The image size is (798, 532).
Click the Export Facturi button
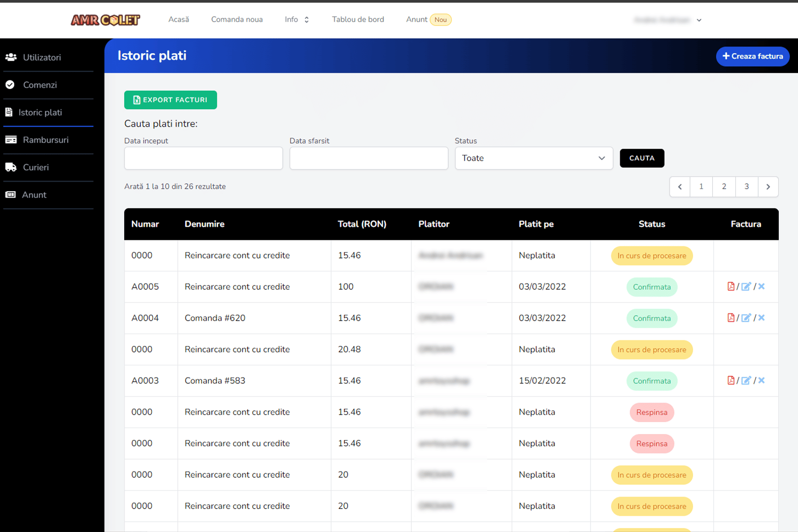click(170, 100)
